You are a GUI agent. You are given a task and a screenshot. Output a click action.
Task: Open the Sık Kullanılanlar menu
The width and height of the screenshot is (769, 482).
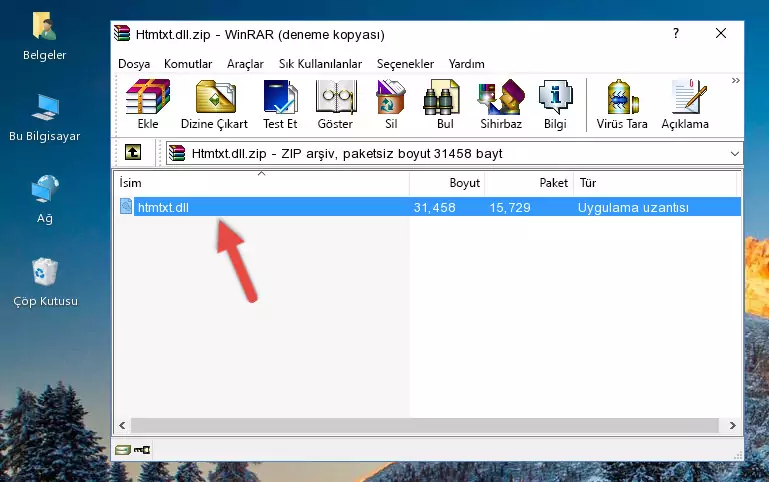(x=320, y=64)
